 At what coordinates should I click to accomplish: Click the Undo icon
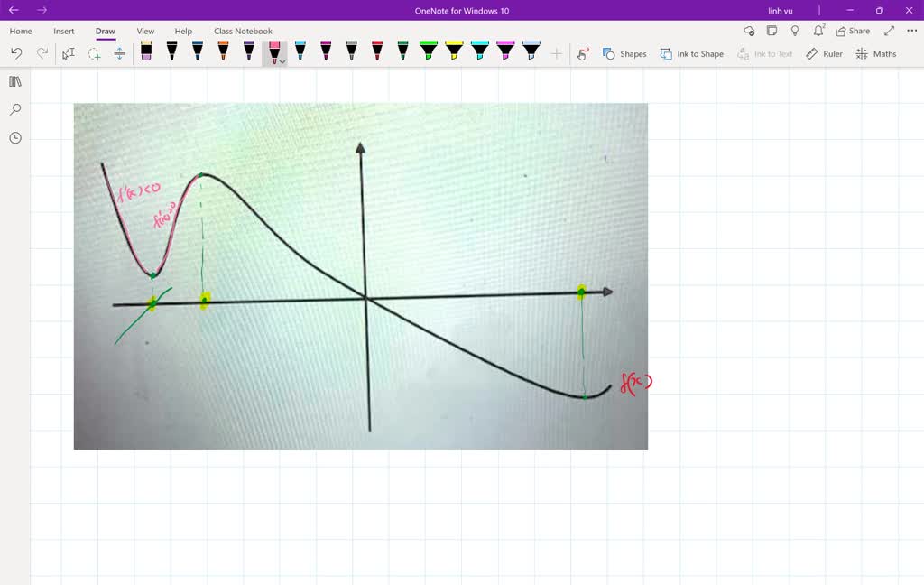[x=15, y=53]
